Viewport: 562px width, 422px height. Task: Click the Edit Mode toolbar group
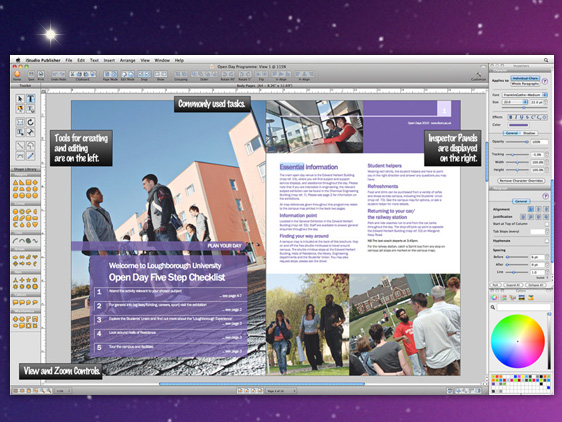click(127, 75)
